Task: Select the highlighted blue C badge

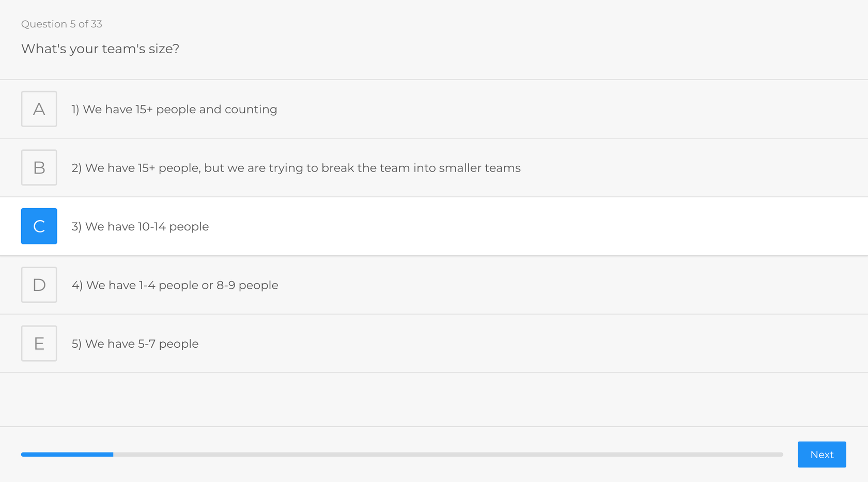Action: click(x=39, y=226)
